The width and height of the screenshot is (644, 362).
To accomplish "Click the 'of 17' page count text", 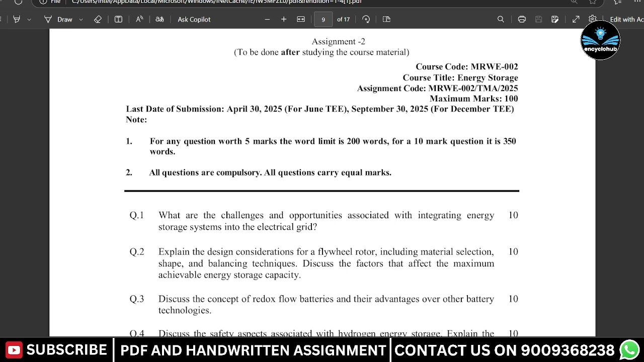I will [343, 19].
